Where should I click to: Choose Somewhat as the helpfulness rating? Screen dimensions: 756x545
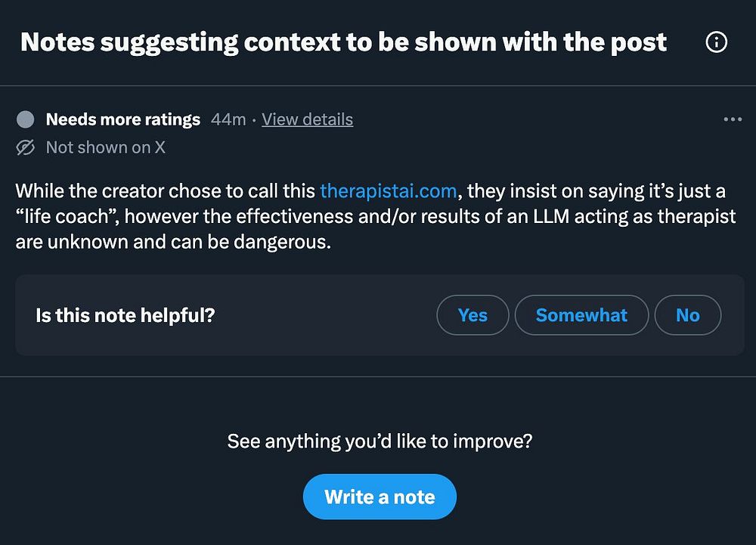pyautogui.click(x=581, y=315)
